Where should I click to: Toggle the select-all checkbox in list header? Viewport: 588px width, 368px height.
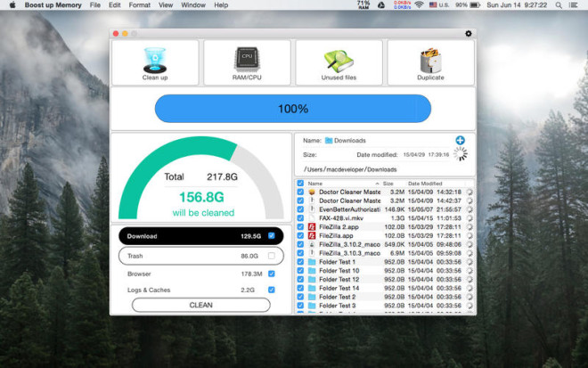(x=300, y=183)
